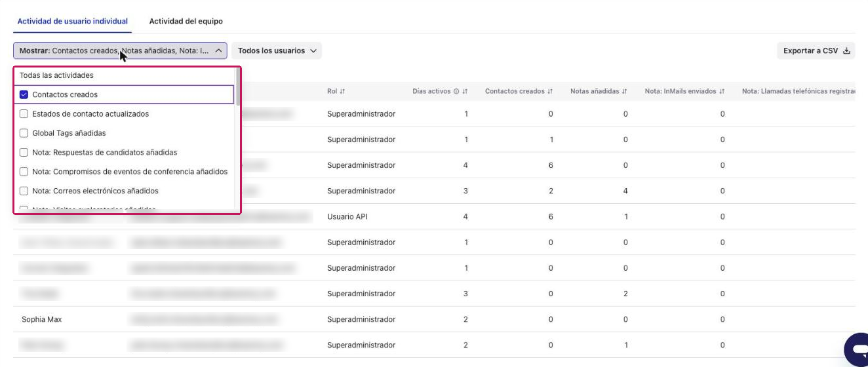This screenshot has width=868, height=367.
Task: Sort by the Rol column icon
Action: (x=342, y=91)
